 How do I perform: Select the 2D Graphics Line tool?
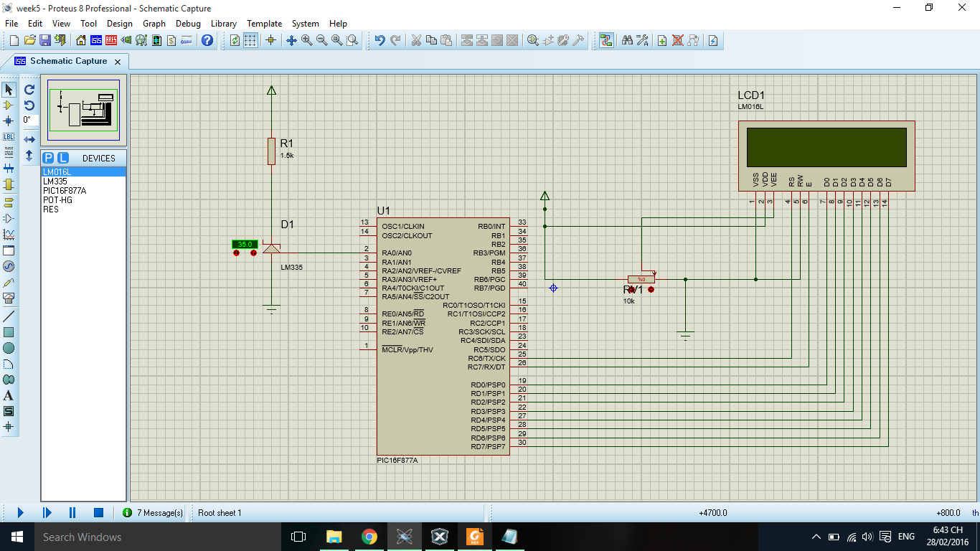[9, 316]
